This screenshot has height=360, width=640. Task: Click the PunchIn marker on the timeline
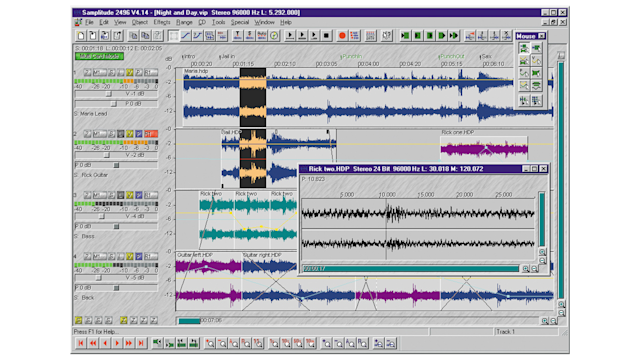pos(351,56)
